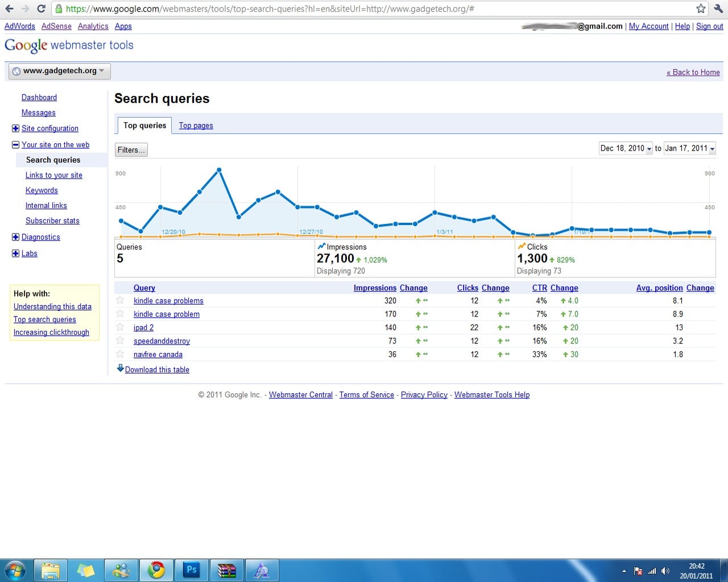This screenshot has height=582, width=728.
Task: Open the Apps link in the top bar
Action: point(123,26)
